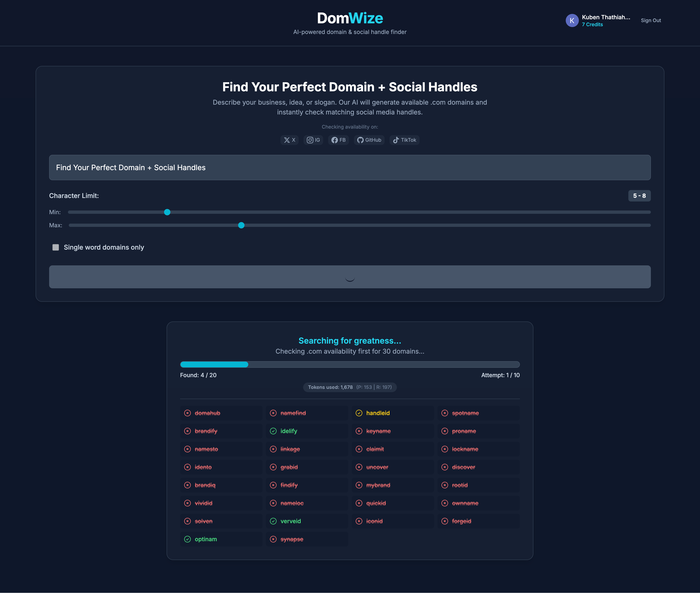Click the ownname domain result

[478, 503]
